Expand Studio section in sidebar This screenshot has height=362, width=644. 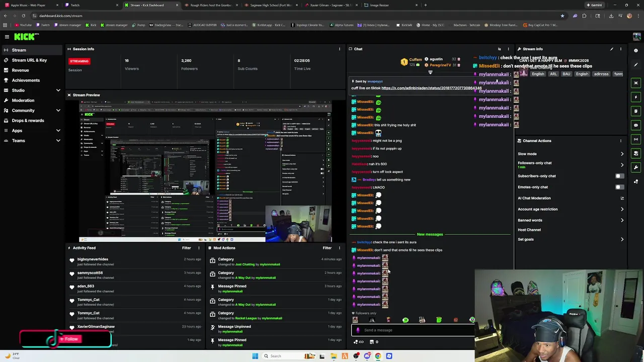[58, 90]
